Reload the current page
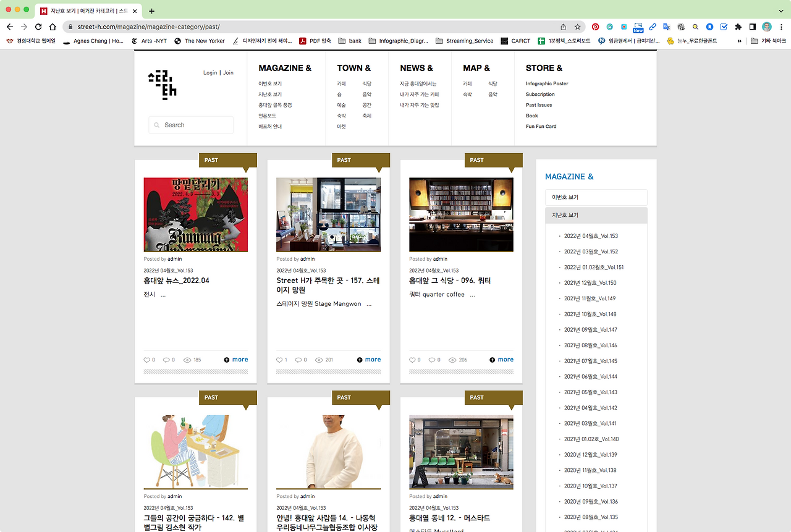This screenshot has height=532, width=791. coord(38,27)
